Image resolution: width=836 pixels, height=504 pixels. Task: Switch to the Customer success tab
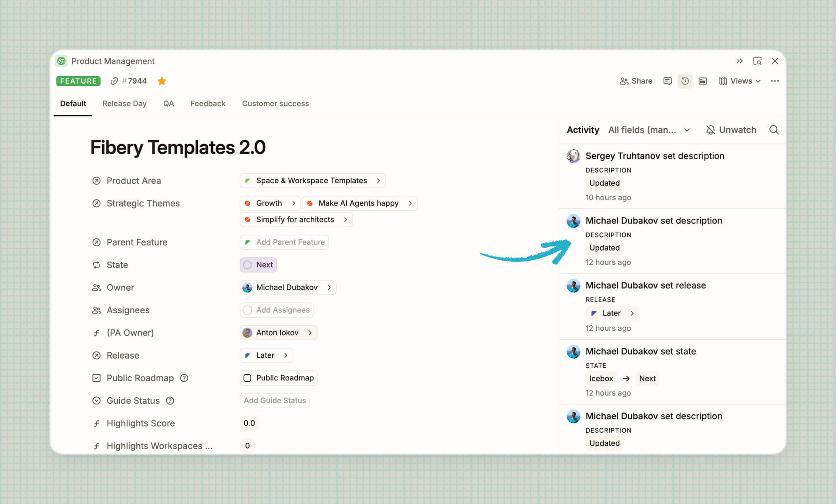point(275,104)
